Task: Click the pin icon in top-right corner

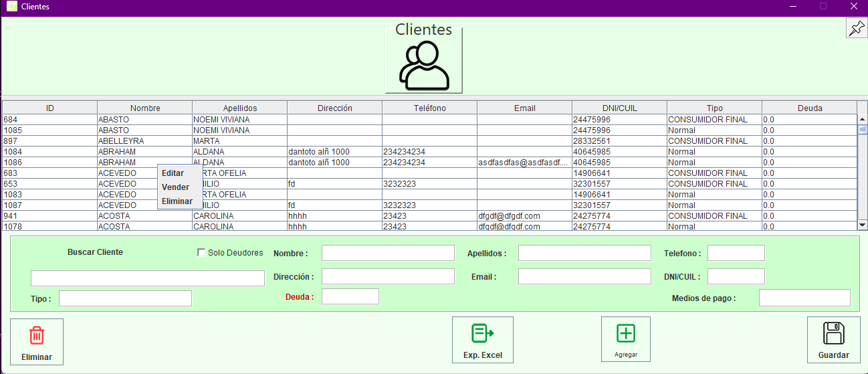Action: pos(856,28)
